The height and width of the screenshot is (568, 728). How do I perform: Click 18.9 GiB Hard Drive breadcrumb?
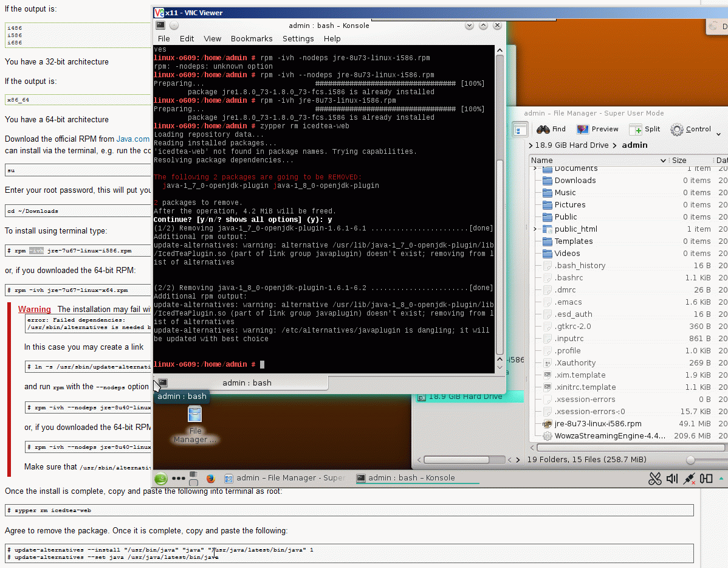[x=572, y=145]
